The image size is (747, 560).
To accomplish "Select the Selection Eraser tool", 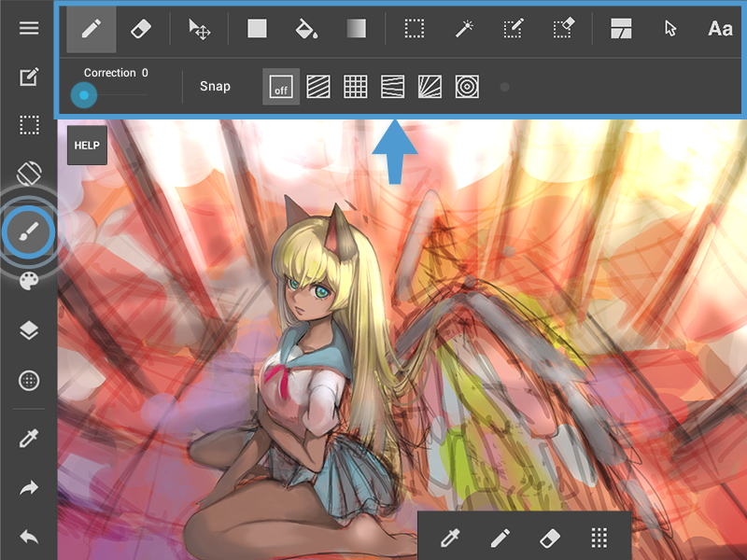I will [x=562, y=29].
